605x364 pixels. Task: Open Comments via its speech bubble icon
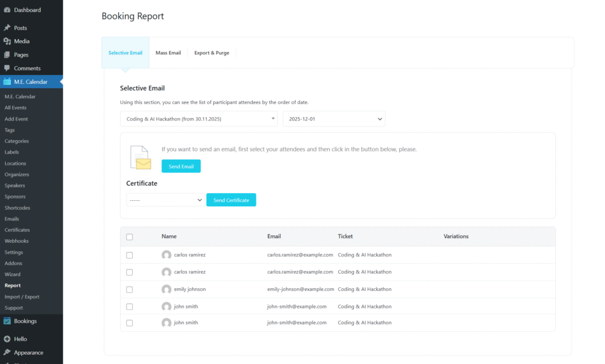click(8, 68)
